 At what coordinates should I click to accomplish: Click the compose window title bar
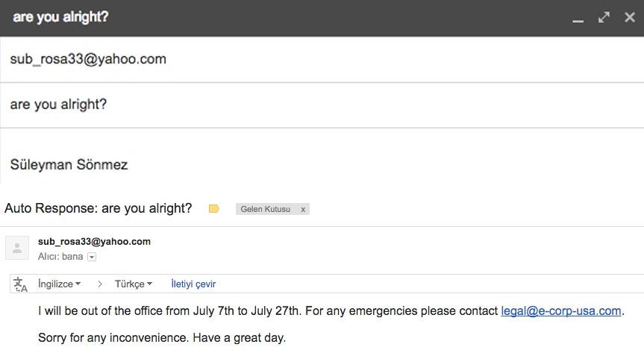pos(298,17)
